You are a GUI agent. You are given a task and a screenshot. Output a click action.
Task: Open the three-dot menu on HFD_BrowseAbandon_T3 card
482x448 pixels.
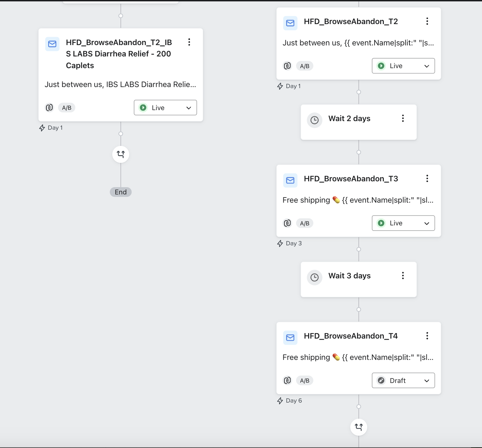tap(427, 179)
